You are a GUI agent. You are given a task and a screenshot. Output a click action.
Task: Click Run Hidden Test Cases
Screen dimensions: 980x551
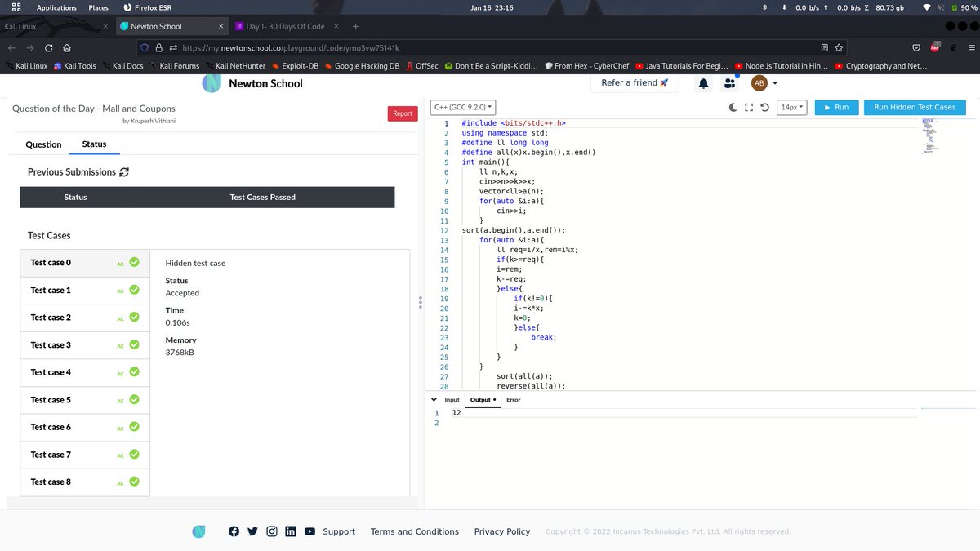tap(915, 107)
